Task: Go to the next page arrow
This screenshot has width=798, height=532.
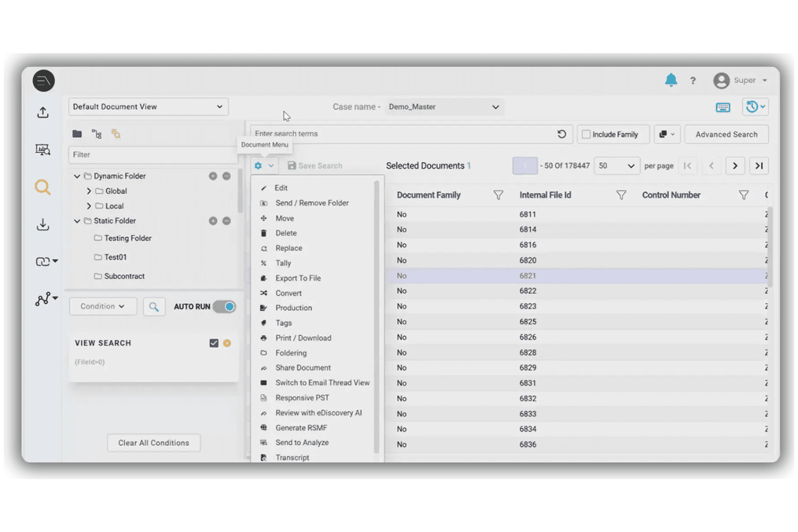Action: (735, 166)
